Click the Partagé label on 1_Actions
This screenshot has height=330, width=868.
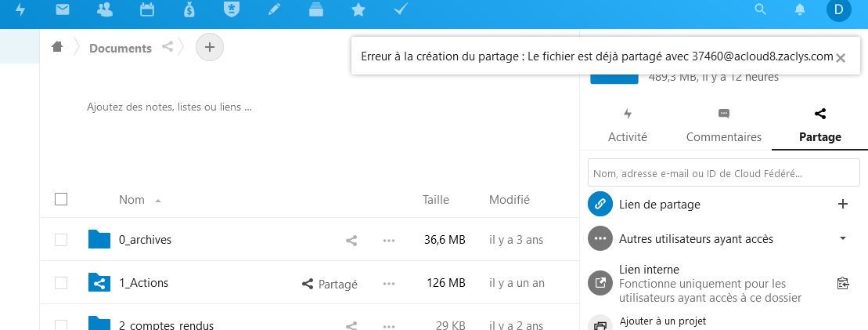pos(330,284)
